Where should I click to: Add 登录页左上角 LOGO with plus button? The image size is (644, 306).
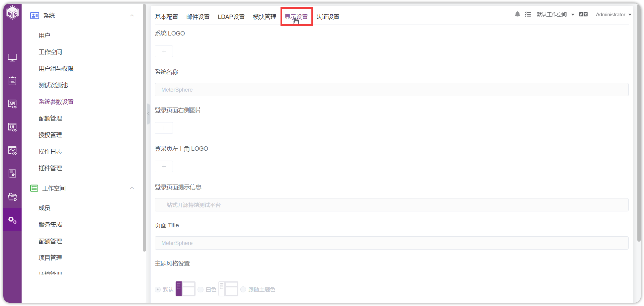(x=164, y=167)
